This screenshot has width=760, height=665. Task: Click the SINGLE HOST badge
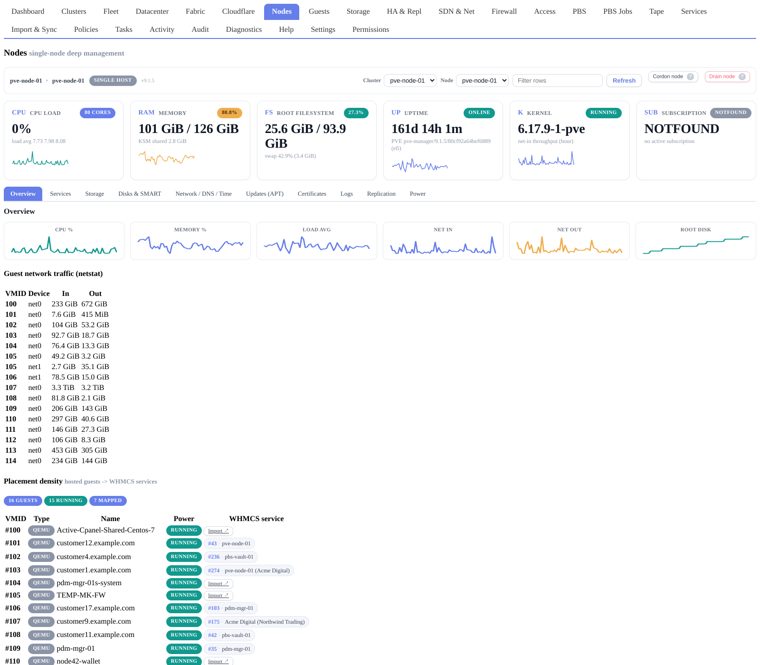click(112, 80)
